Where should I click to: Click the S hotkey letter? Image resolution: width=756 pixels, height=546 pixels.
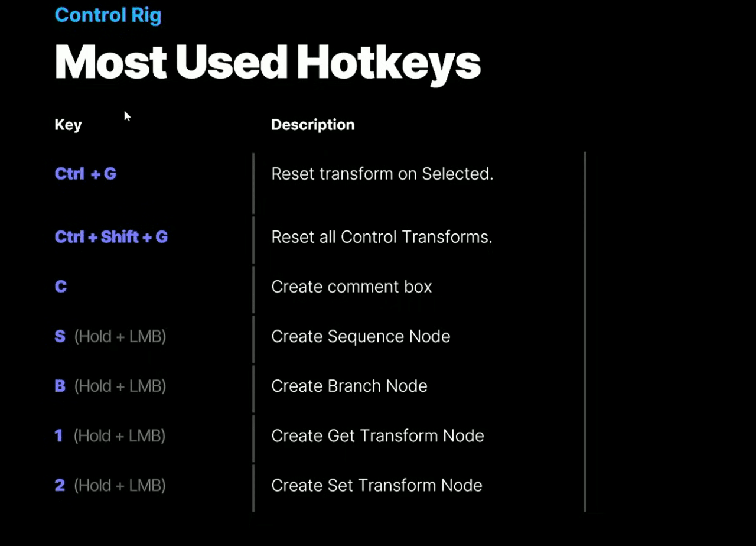pos(60,336)
